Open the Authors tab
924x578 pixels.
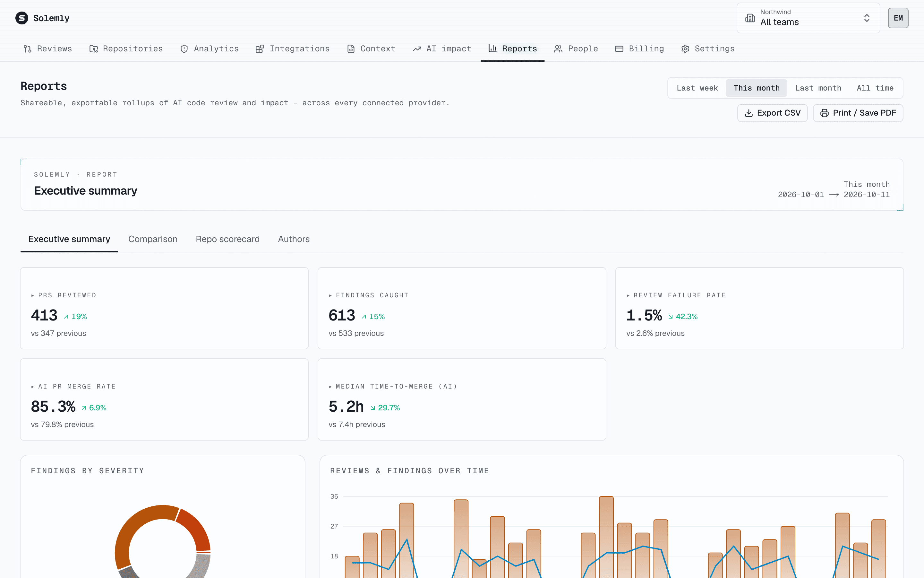pyautogui.click(x=294, y=239)
